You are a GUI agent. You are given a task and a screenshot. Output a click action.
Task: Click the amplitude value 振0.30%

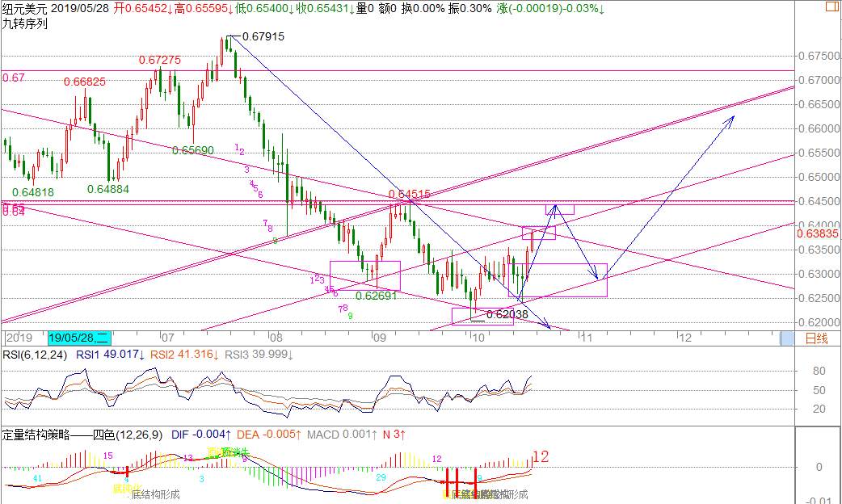[x=469, y=9]
